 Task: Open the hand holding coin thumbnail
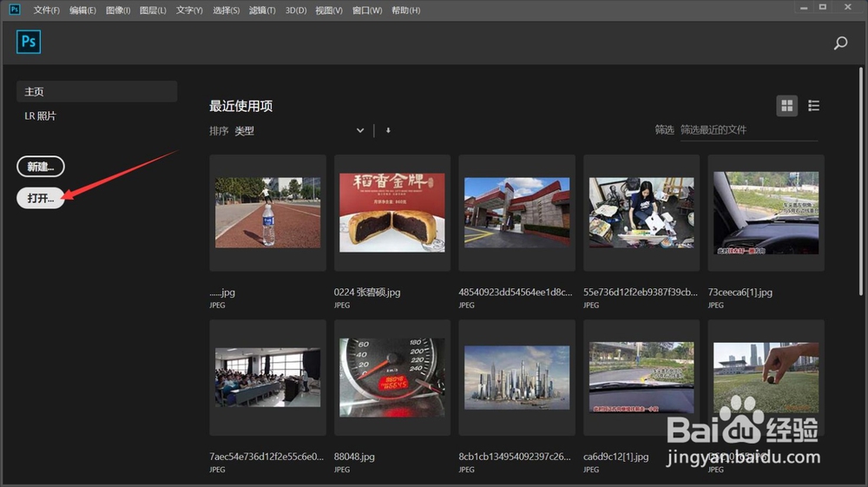(x=766, y=378)
